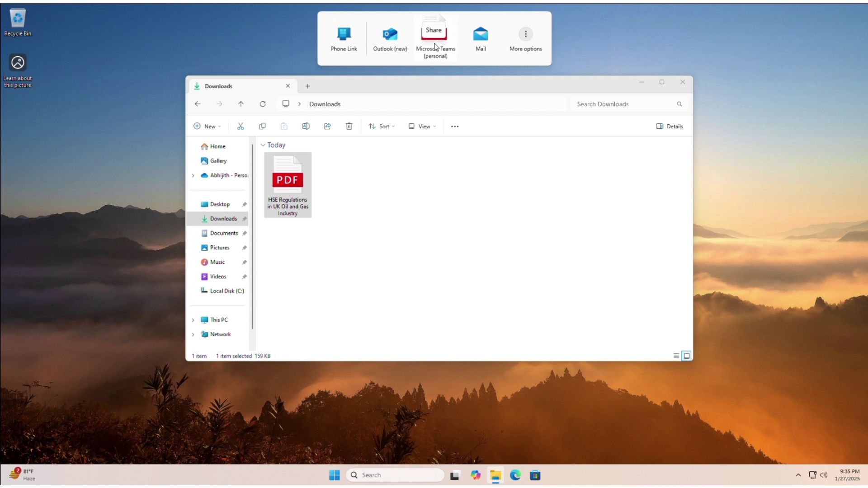Open the Share icon in the toolbar

[x=327, y=126]
